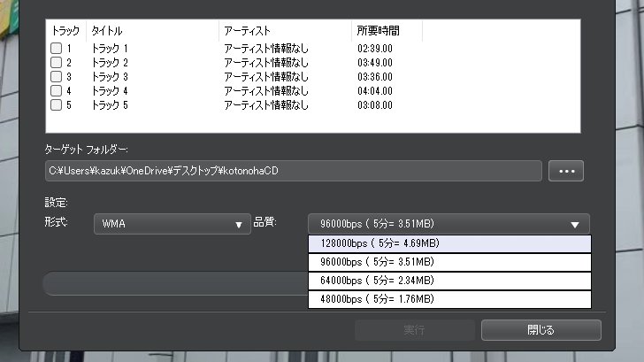Click the 実行 button
This screenshot has height=362, width=644.
tap(415, 330)
